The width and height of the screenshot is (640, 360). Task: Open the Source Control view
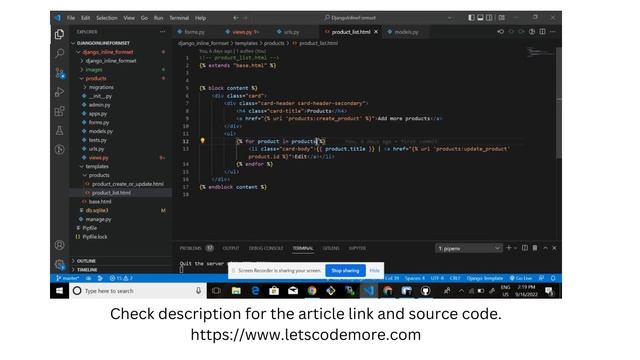[x=60, y=73]
